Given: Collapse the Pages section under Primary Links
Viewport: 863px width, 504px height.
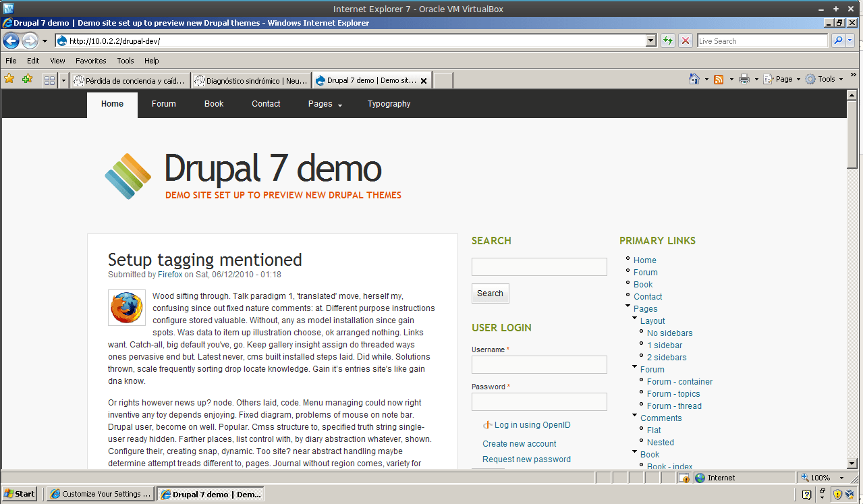Looking at the screenshot, I should 628,304.
